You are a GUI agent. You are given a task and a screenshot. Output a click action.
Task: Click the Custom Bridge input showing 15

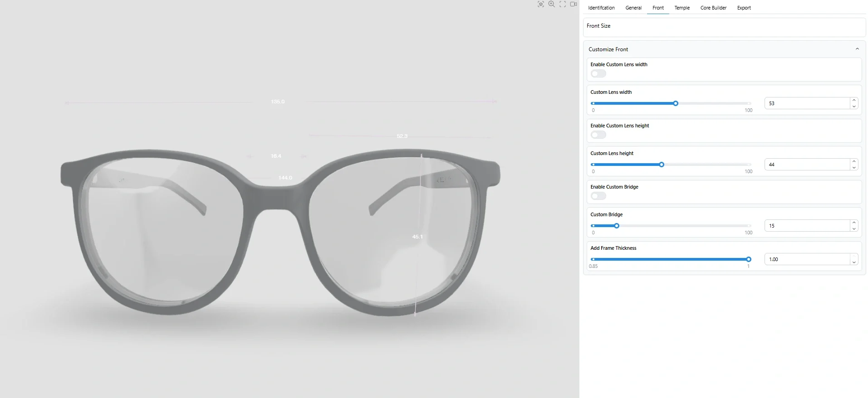click(807, 226)
